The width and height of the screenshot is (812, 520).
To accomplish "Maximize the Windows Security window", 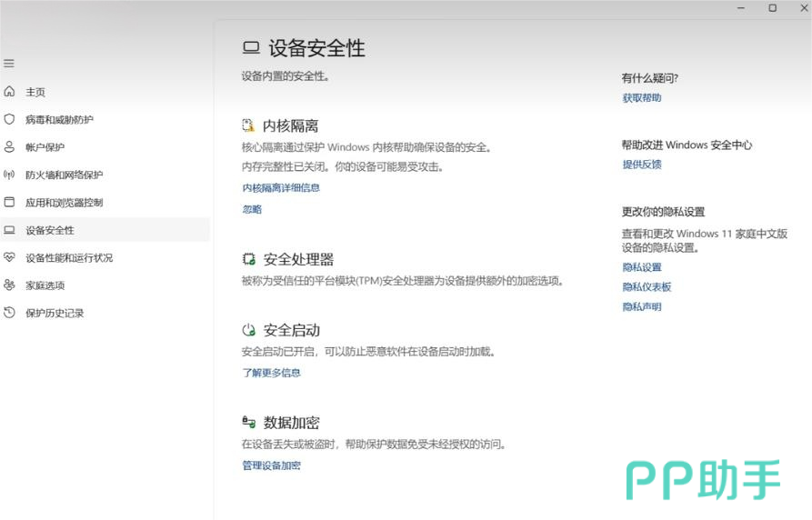I will pyautogui.click(x=772, y=8).
